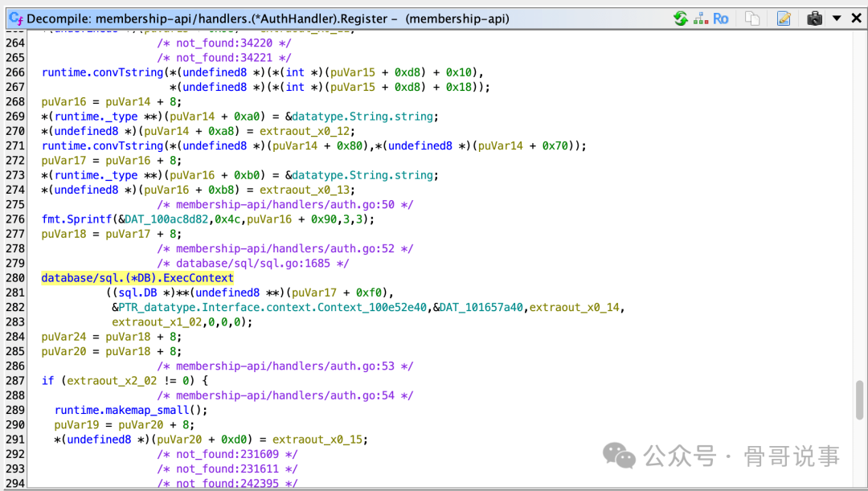Toggle the Ro read-only mode

pos(721,18)
